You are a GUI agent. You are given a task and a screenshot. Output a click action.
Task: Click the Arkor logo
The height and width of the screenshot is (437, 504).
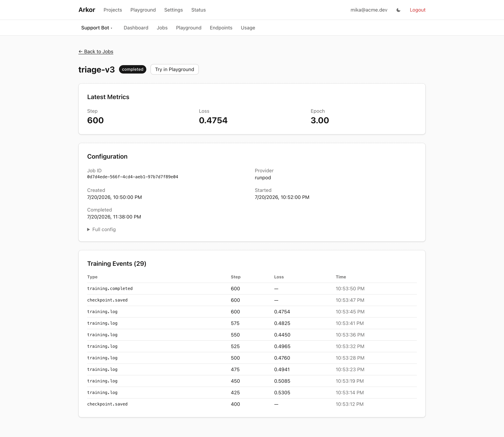pyautogui.click(x=87, y=10)
